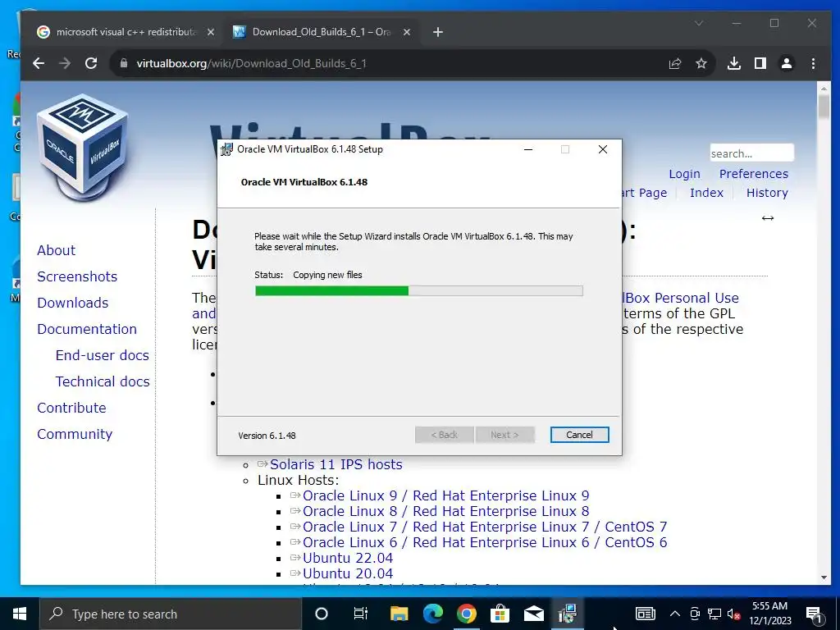Click the page scrollbar down arrow

tap(824, 577)
